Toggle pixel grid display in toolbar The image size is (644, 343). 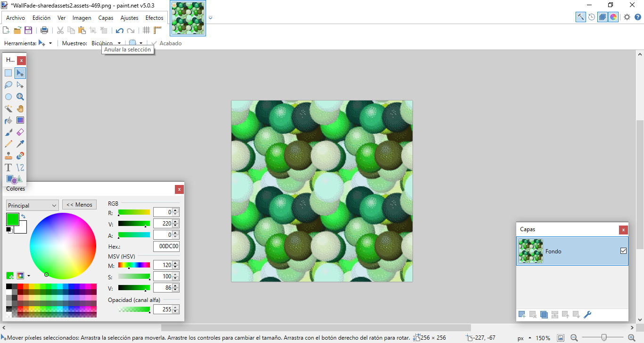pos(147,31)
